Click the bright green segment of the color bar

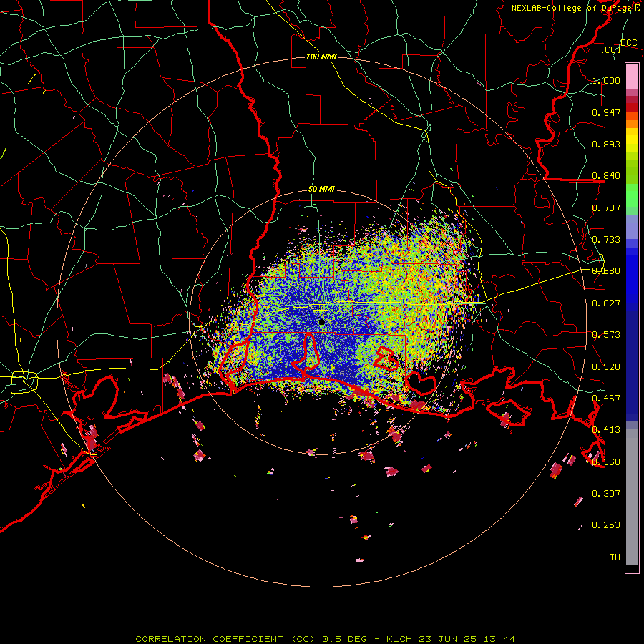[x=632, y=195]
